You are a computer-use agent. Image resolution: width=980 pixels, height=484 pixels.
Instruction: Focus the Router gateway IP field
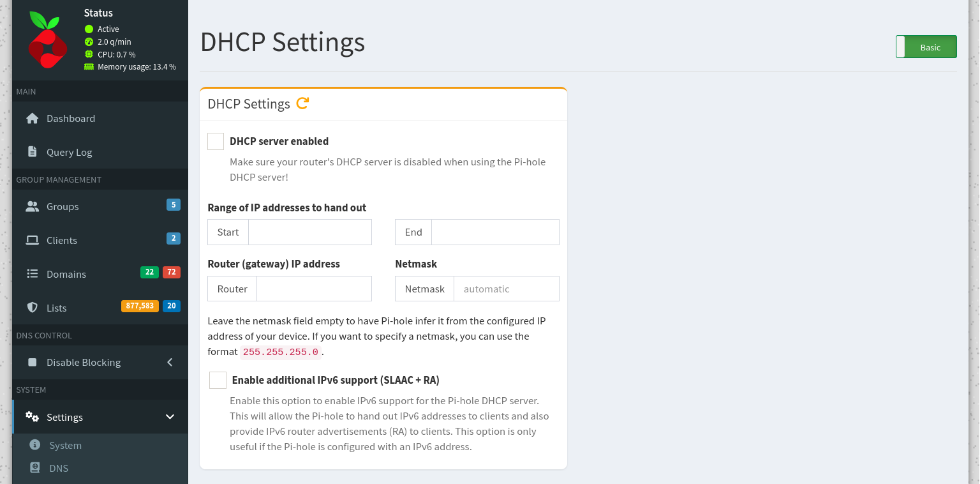(x=314, y=289)
